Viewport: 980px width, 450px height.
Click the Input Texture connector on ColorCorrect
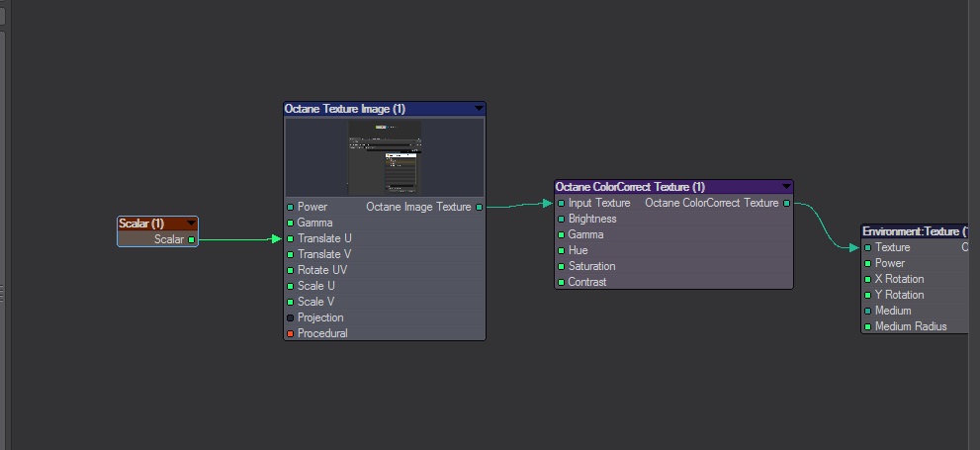click(562, 203)
